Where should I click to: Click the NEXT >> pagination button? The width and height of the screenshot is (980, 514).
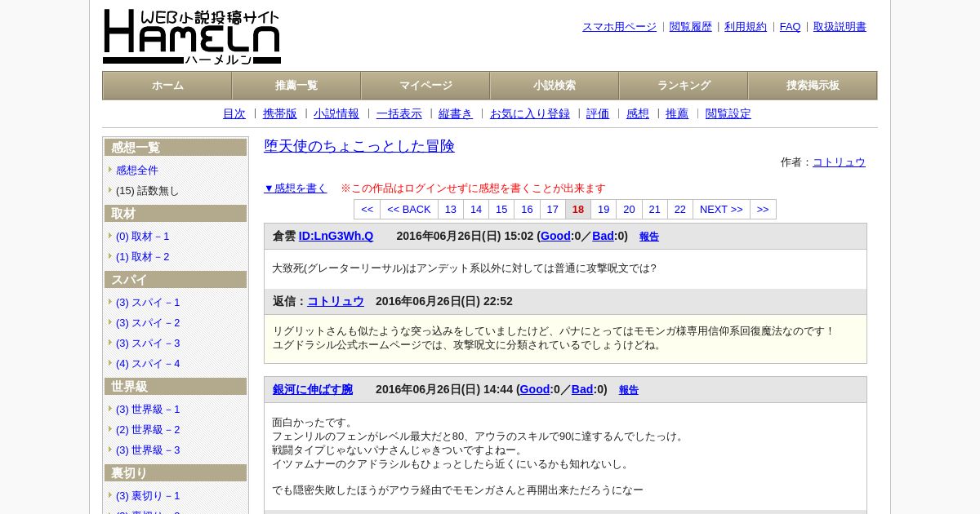click(x=722, y=210)
